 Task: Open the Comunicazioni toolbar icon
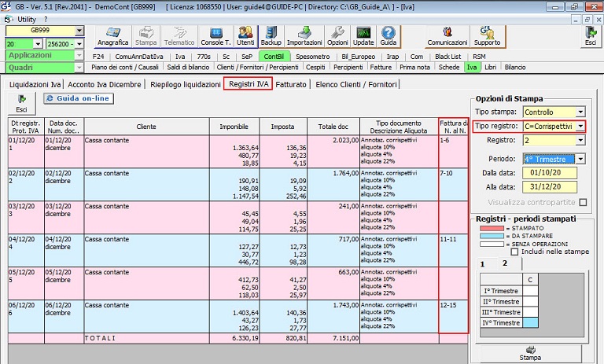pos(447,37)
